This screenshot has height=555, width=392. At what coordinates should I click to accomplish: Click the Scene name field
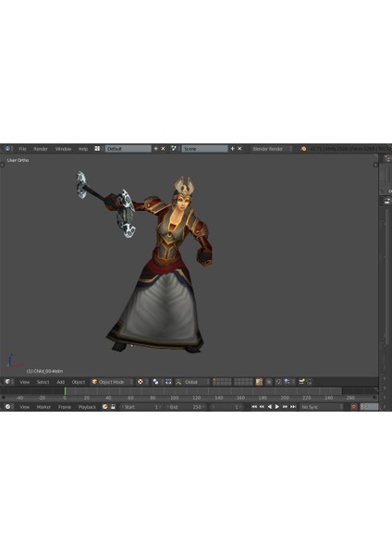tap(205, 149)
